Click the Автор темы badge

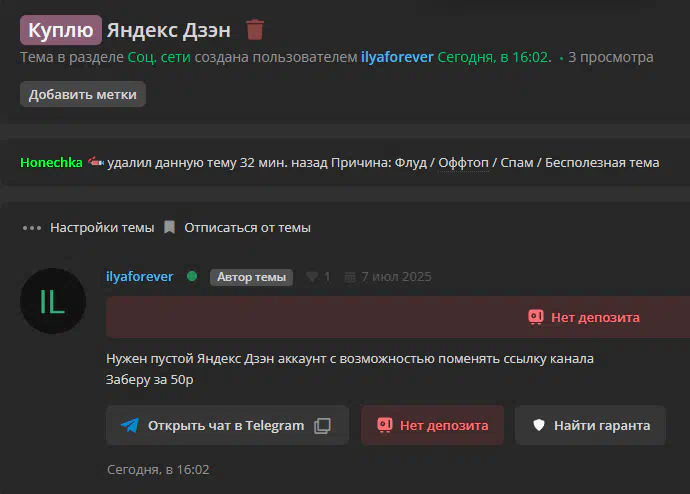(251, 277)
